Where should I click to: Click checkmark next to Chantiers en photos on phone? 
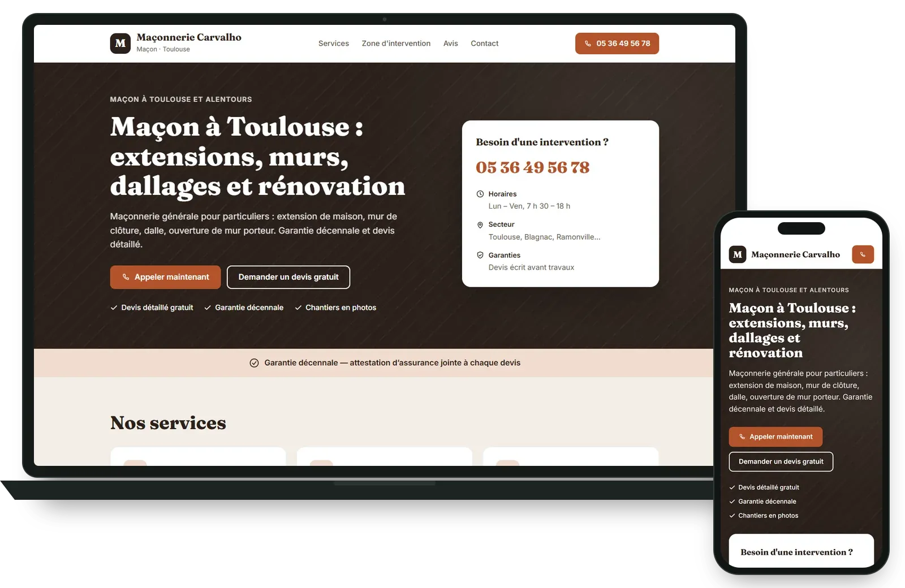[x=732, y=516]
